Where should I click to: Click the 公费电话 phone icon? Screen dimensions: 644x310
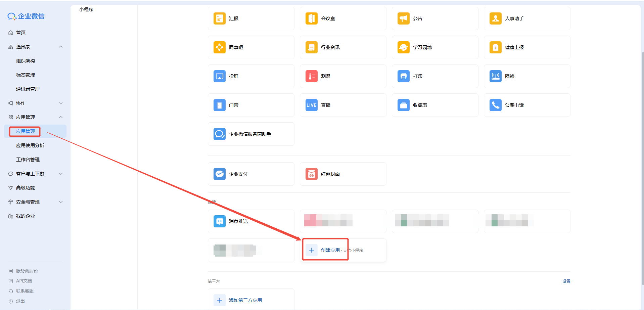(x=496, y=105)
